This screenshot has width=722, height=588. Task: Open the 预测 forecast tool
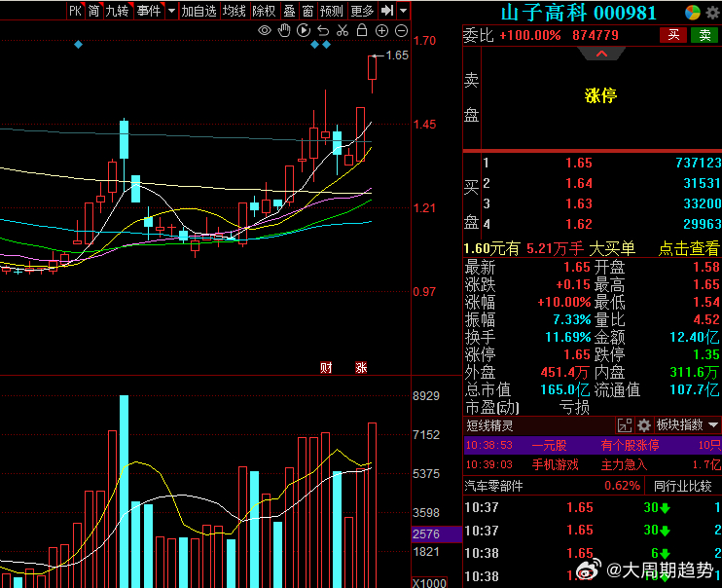tap(332, 11)
